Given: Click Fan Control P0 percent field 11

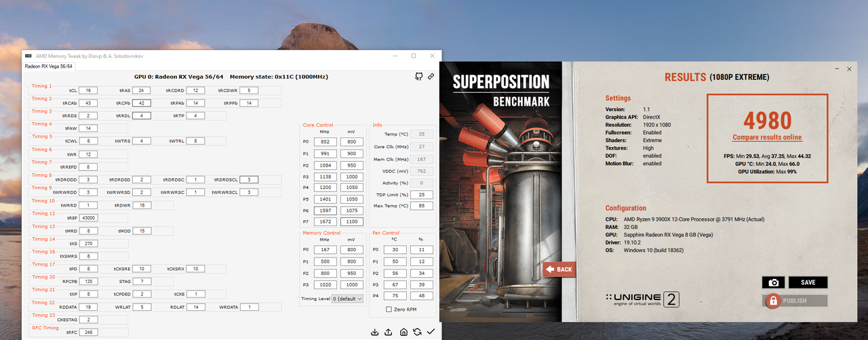Looking at the screenshot, I should pyautogui.click(x=422, y=249).
